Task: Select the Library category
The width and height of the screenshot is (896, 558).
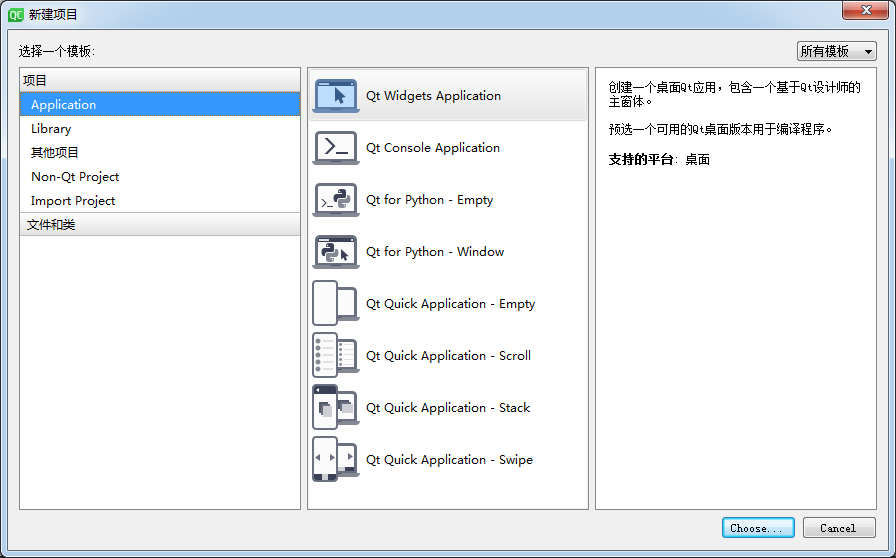Action: click(160, 129)
